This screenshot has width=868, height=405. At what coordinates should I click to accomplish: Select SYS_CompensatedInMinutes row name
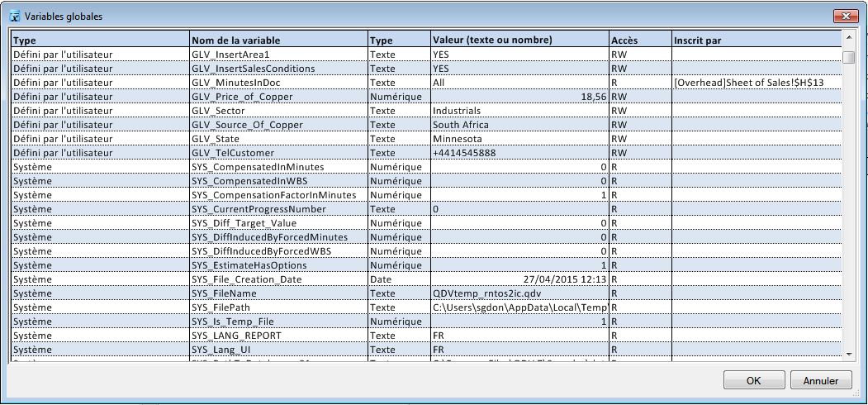click(279, 167)
